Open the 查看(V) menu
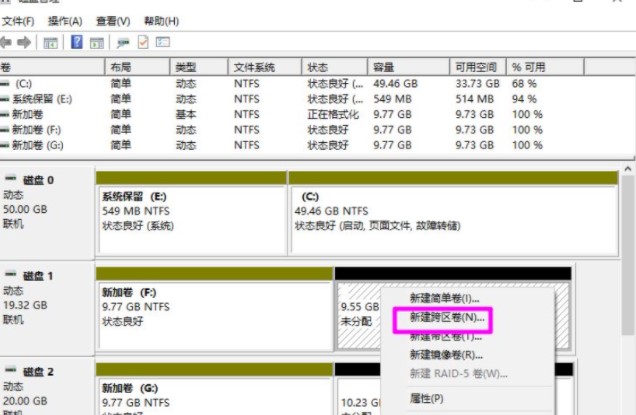The height and width of the screenshot is (415, 636). pos(113,21)
